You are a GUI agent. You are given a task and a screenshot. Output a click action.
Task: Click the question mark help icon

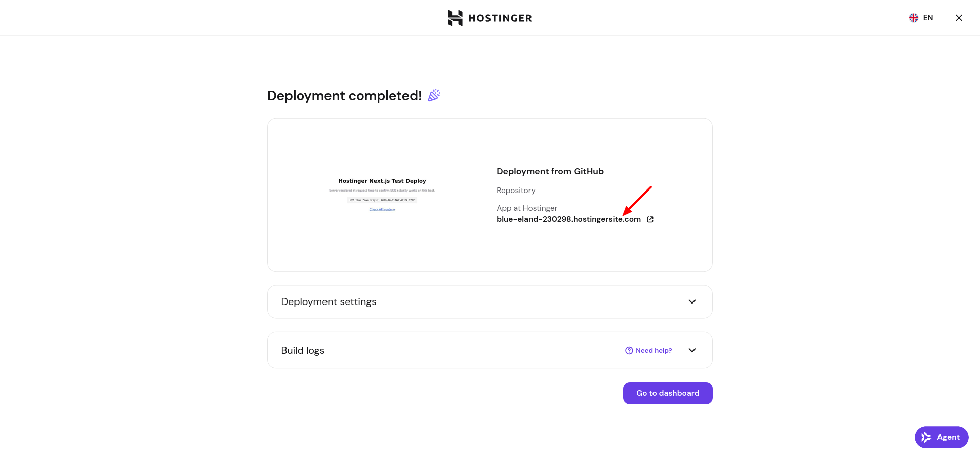[629, 350]
